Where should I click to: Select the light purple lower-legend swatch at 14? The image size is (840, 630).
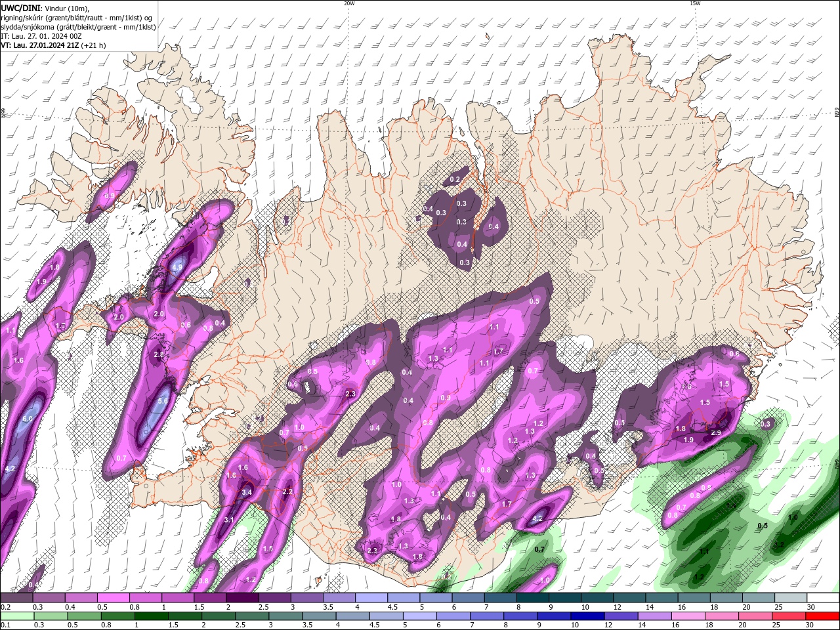click(654, 616)
